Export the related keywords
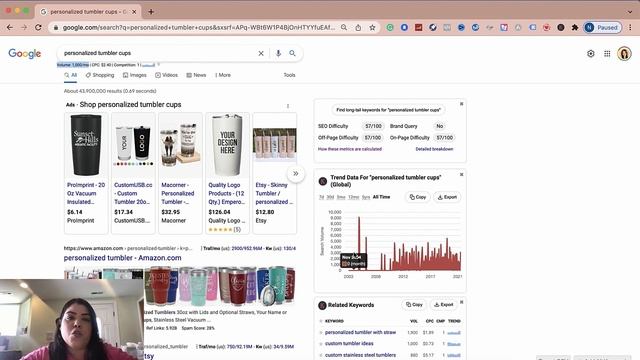Screen dimensions: 640x360 pyautogui.click(x=444, y=304)
